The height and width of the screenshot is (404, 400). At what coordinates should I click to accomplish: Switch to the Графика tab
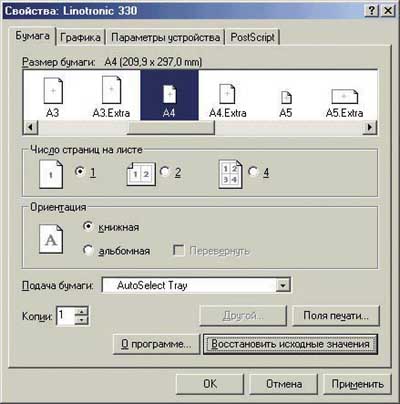point(80,37)
